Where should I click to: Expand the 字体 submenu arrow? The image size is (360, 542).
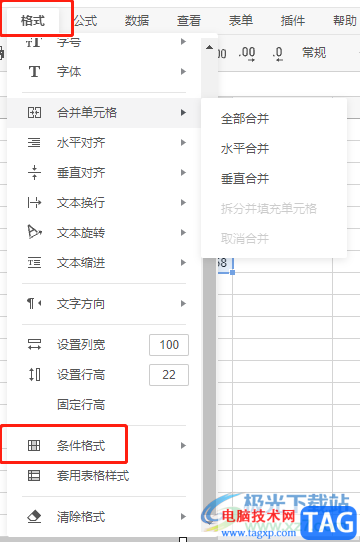[183, 72]
